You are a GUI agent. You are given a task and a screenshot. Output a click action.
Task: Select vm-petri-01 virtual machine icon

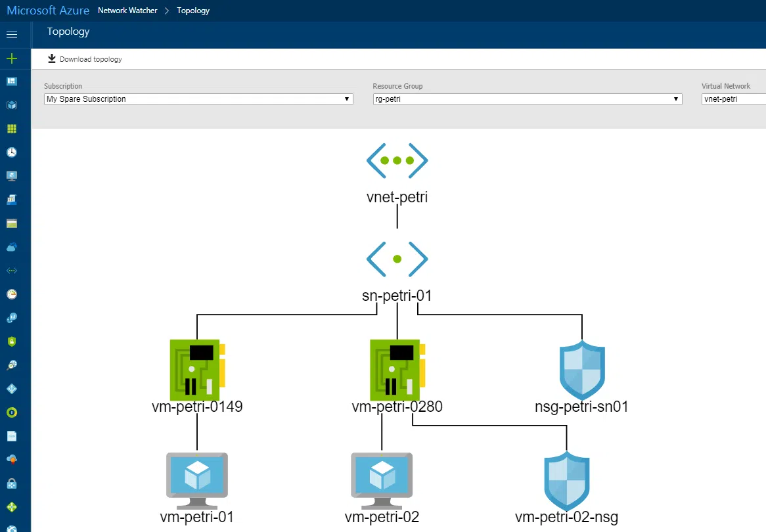[x=197, y=481]
